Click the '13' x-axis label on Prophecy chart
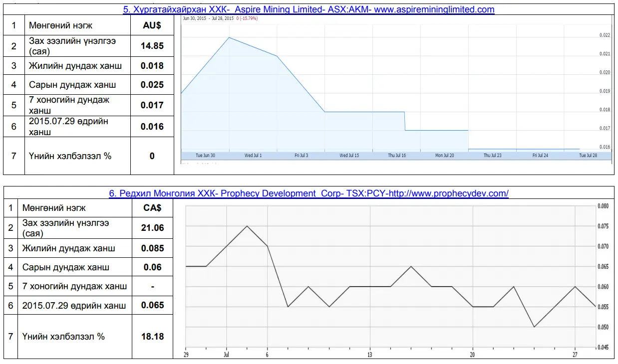The height and width of the screenshot is (364, 618). click(370, 355)
